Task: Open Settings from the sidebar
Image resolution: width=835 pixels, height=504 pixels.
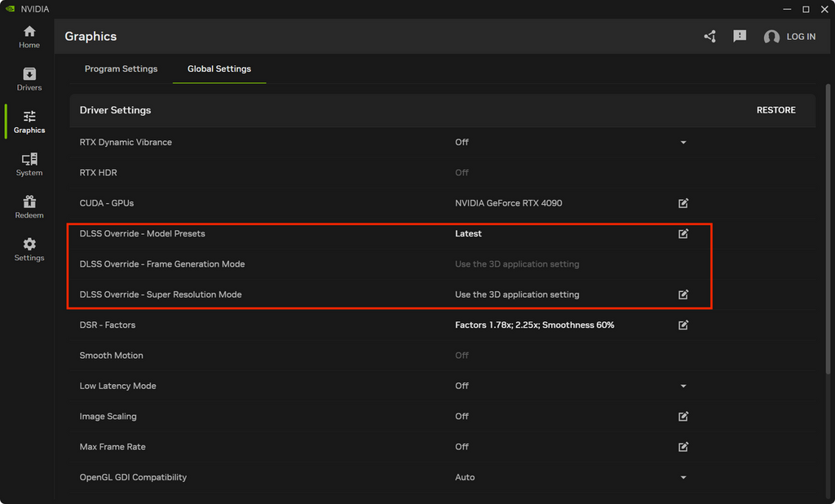Action: 29,250
